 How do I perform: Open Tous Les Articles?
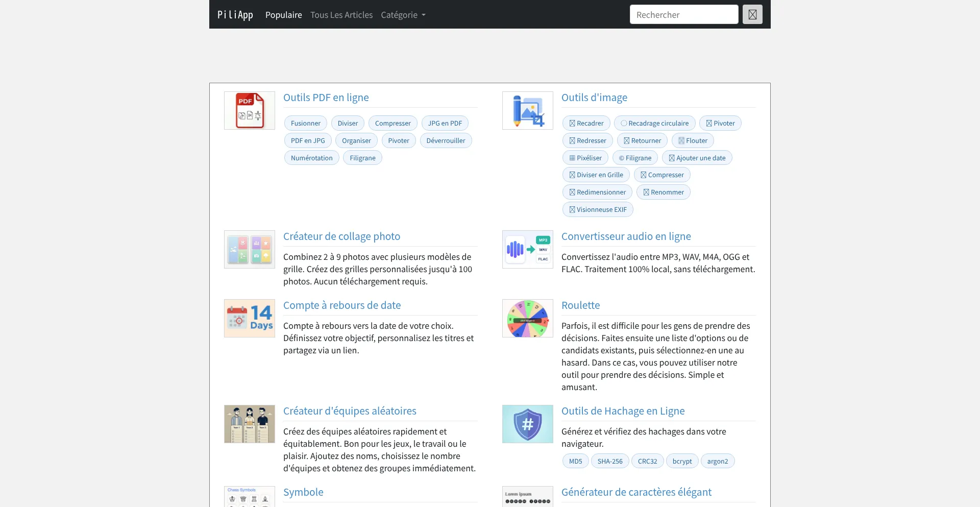coord(341,15)
